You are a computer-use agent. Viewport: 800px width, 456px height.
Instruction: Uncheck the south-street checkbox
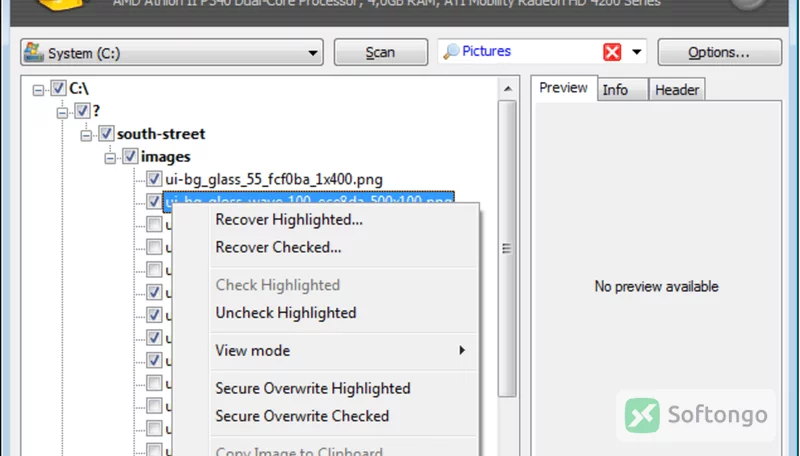click(x=106, y=133)
